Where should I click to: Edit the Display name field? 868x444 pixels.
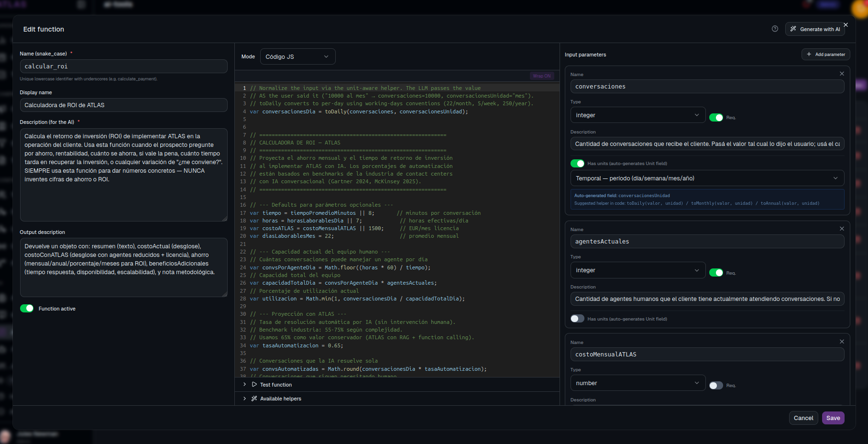(x=123, y=105)
